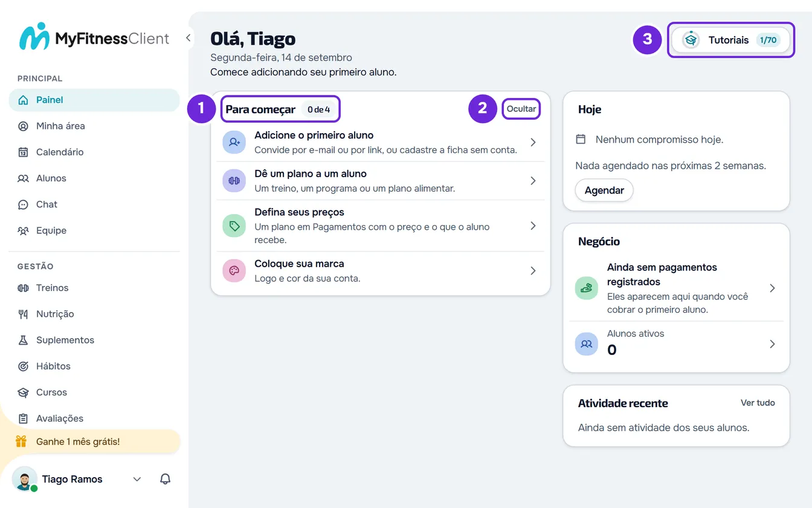Viewport: 812px width, 508px height.
Task: Click chevron for Defina seus preços
Action: click(x=533, y=226)
